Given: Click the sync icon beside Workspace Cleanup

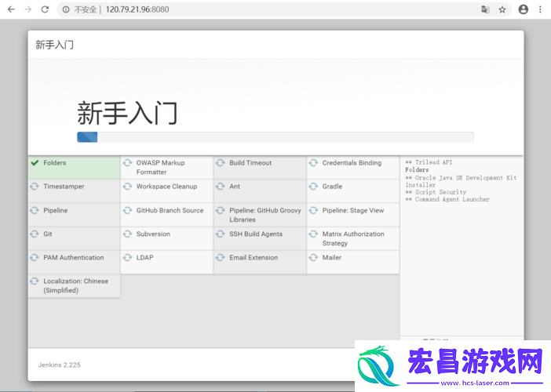Looking at the screenshot, I should (x=127, y=187).
